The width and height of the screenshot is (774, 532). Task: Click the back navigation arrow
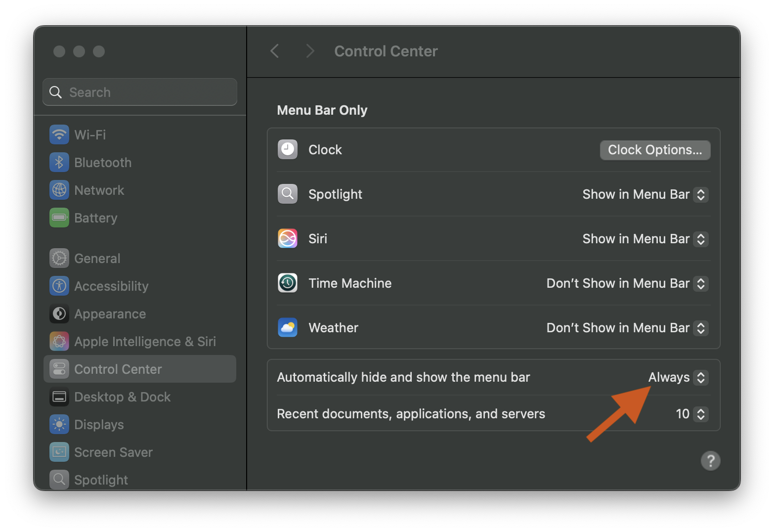pos(275,51)
